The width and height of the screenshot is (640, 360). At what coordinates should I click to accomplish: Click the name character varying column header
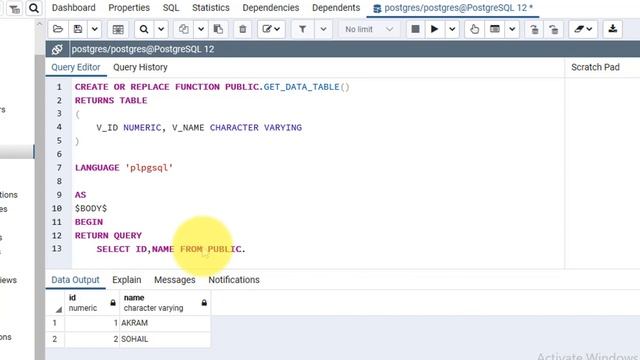pyautogui.click(x=165, y=303)
